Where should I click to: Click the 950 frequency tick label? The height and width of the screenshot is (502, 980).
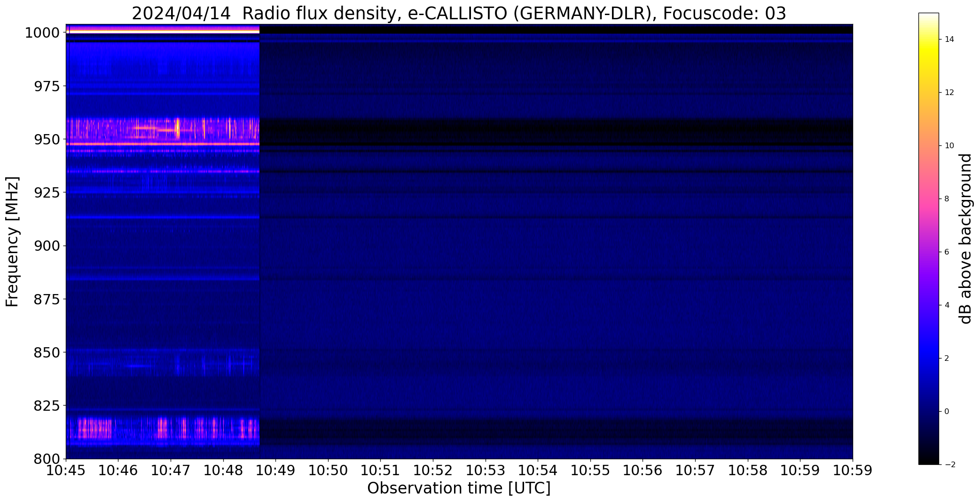(47, 139)
